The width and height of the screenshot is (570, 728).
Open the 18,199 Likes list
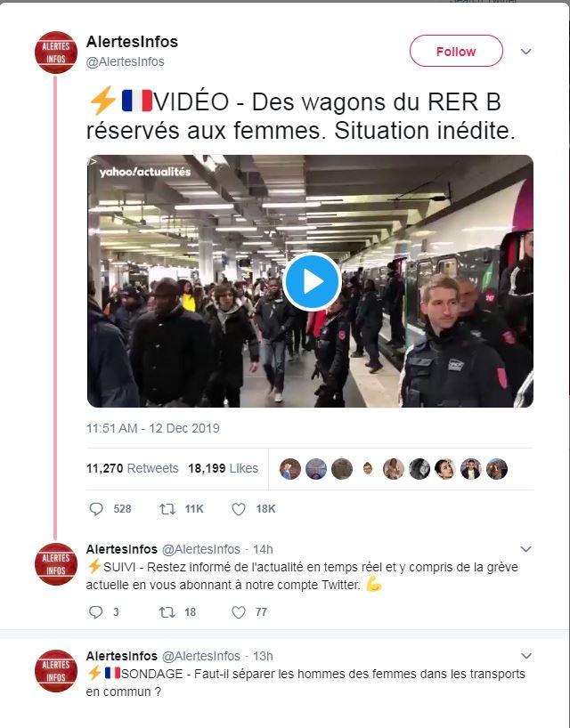(x=223, y=468)
